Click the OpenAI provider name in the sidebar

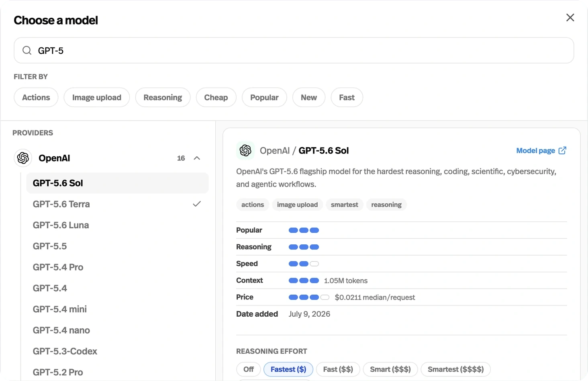pos(54,158)
